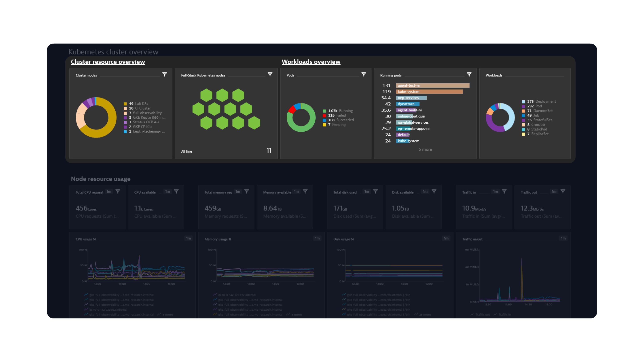Open filter on Running pods tile
Image resolution: width=644 pixels, height=362 pixels.
469,74
